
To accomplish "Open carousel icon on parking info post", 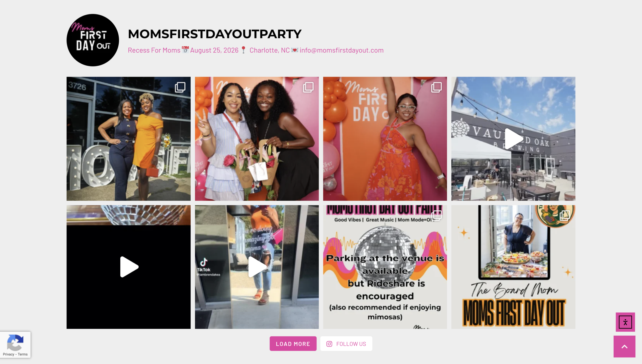I will point(436,215).
